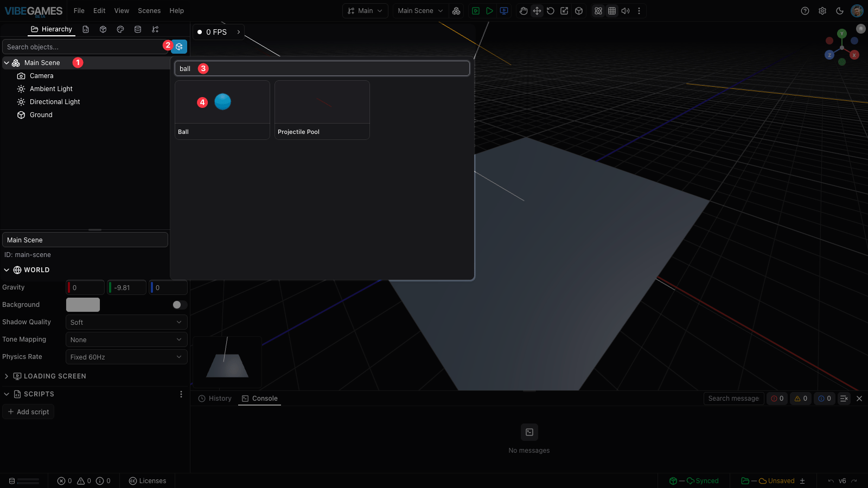Collapse the WORLD section
Screen dimensions: 868x488
point(7,270)
